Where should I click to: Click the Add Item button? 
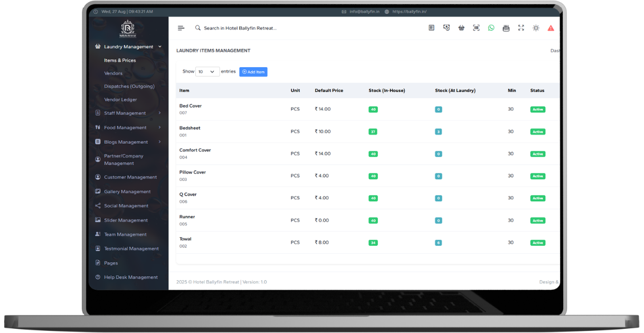(x=253, y=72)
